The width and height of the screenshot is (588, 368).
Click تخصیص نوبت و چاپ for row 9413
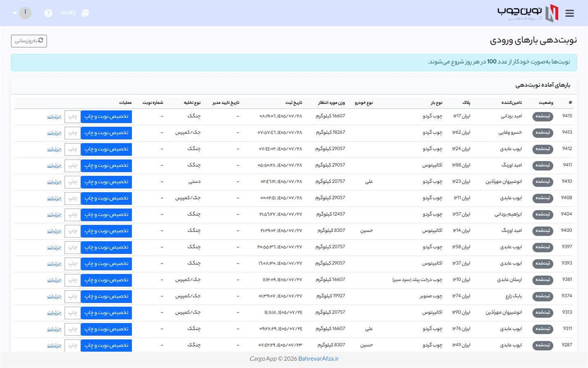106,133
